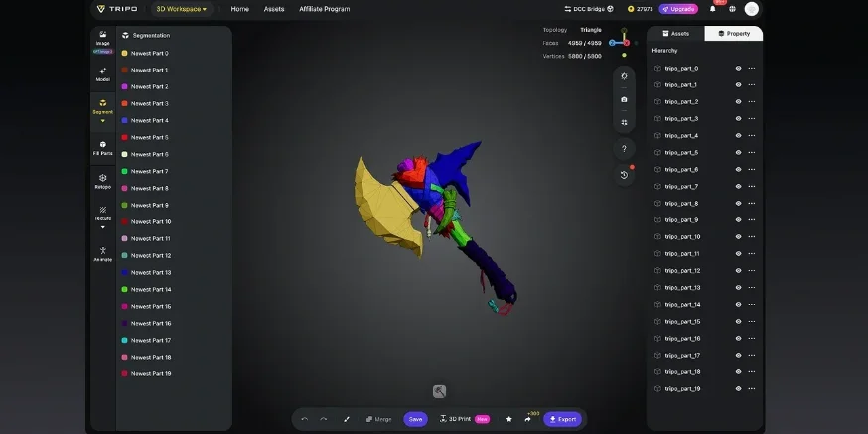
Task: Open the Texture tool
Action: click(103, 214)
